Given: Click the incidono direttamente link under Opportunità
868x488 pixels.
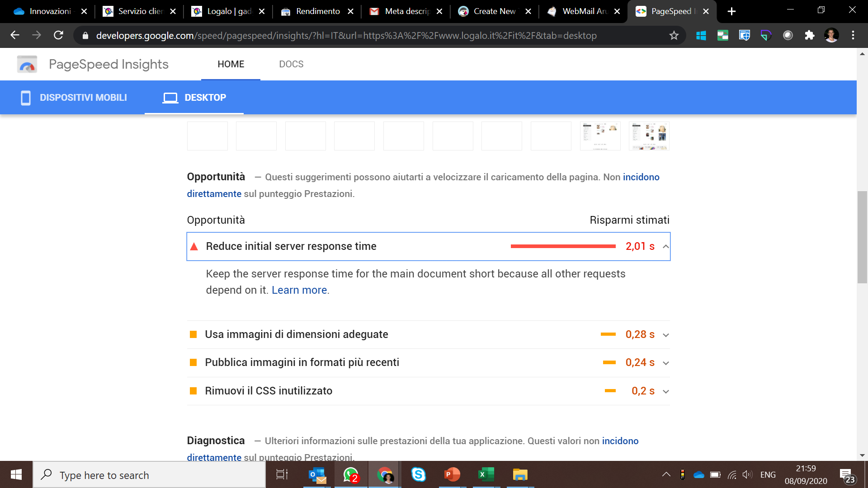Looking at the screenshot, I should (x=641, y=177).
